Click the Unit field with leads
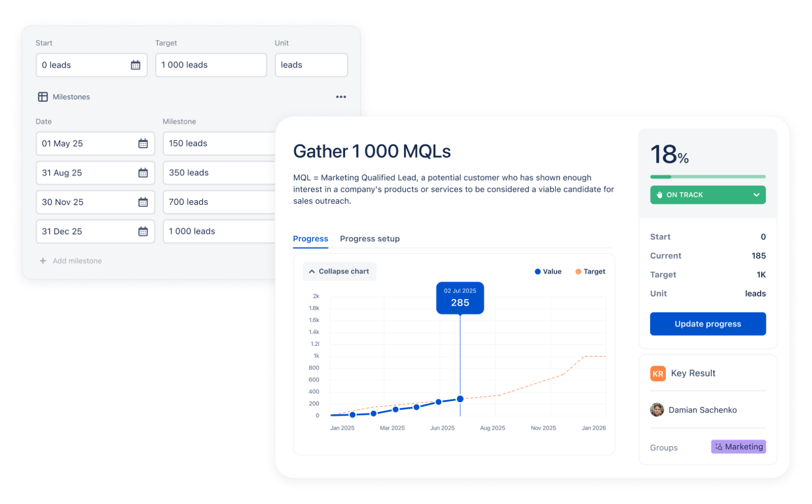 311,65
